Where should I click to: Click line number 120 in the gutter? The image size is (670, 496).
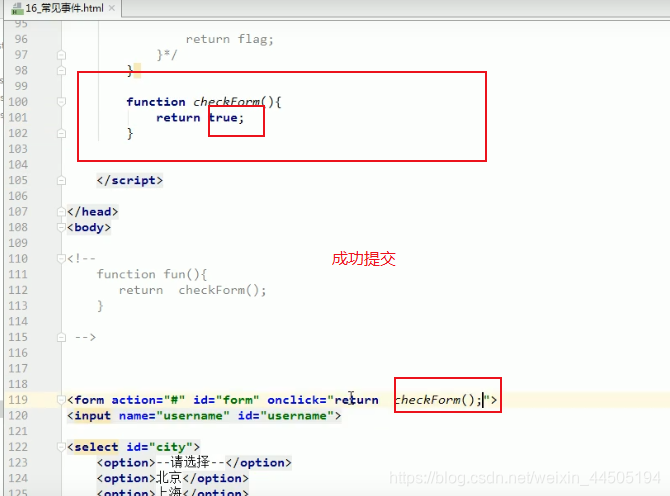18,416
